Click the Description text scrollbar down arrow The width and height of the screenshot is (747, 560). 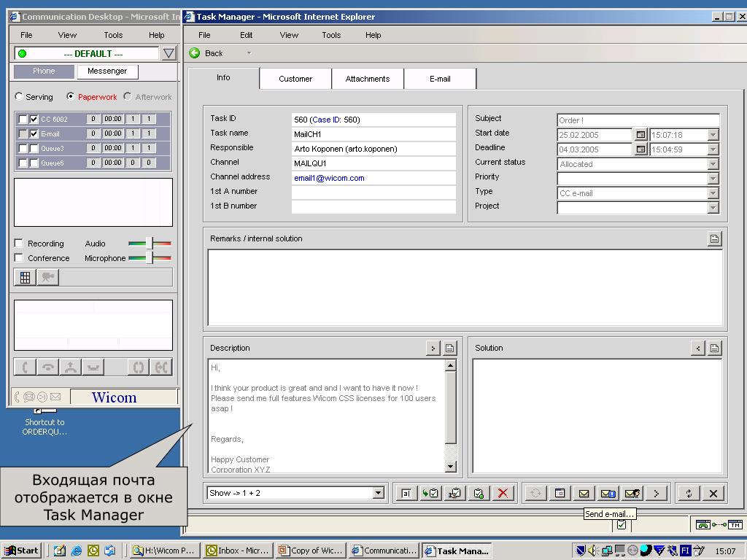point(450,467)
